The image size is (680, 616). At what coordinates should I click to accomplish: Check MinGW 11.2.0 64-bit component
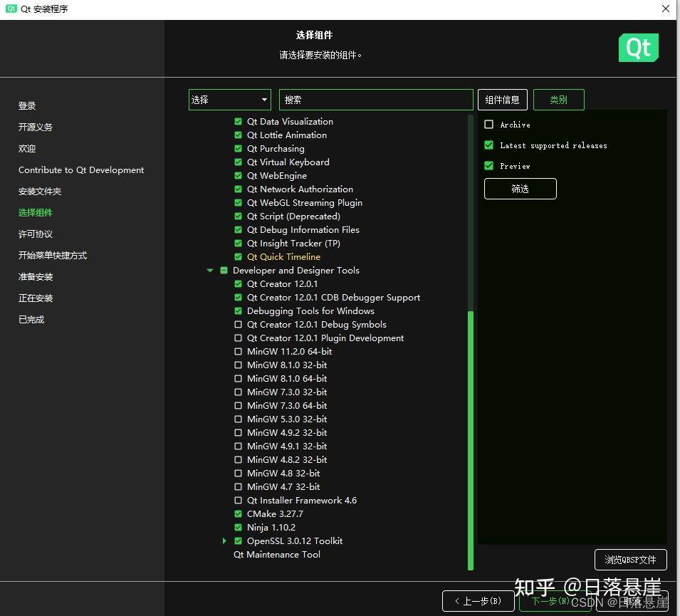[239, 351]
